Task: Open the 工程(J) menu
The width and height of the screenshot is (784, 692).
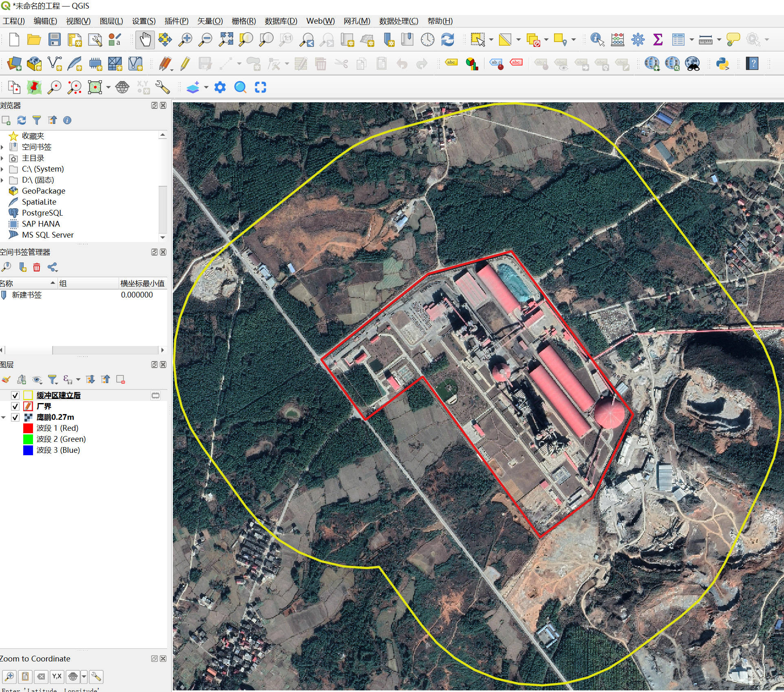Action: click(x=14, y=21)
